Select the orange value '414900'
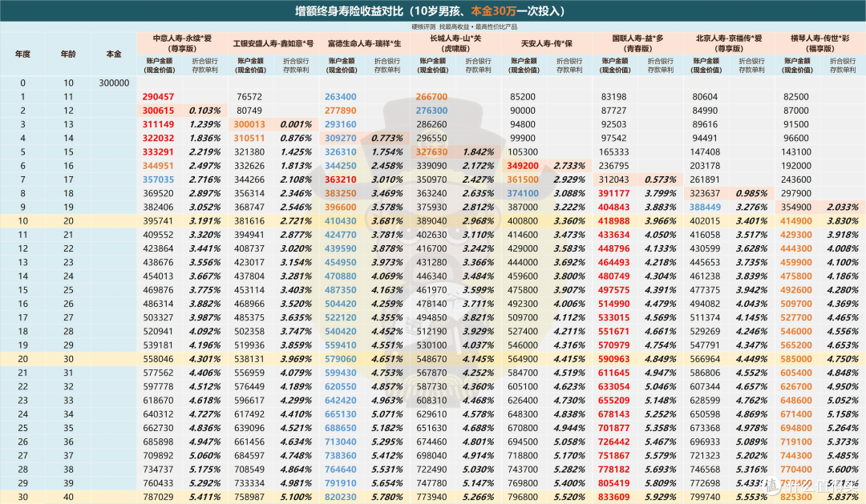Image resolution: width=866 pixels, height=504 pixels. 796,221
